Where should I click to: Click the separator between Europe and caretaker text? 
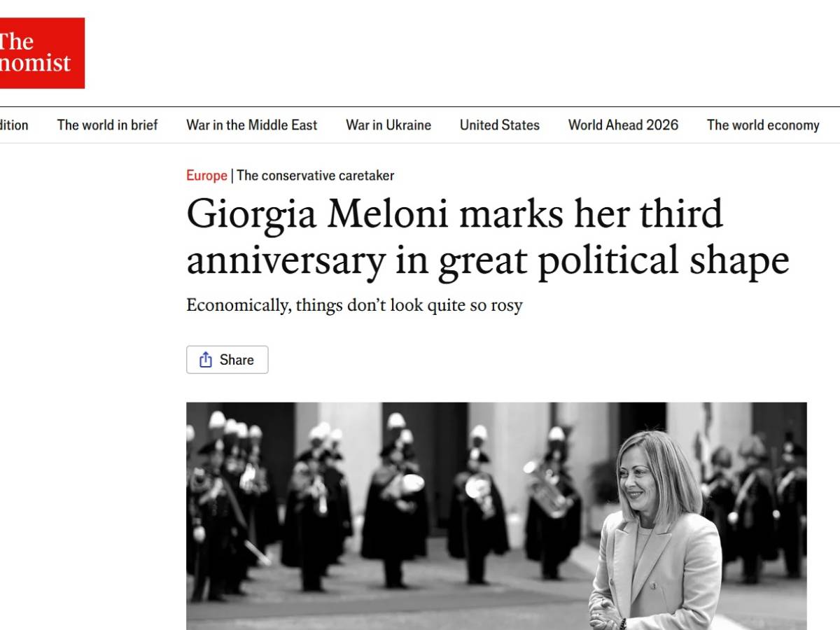click(x=231, y=176)
